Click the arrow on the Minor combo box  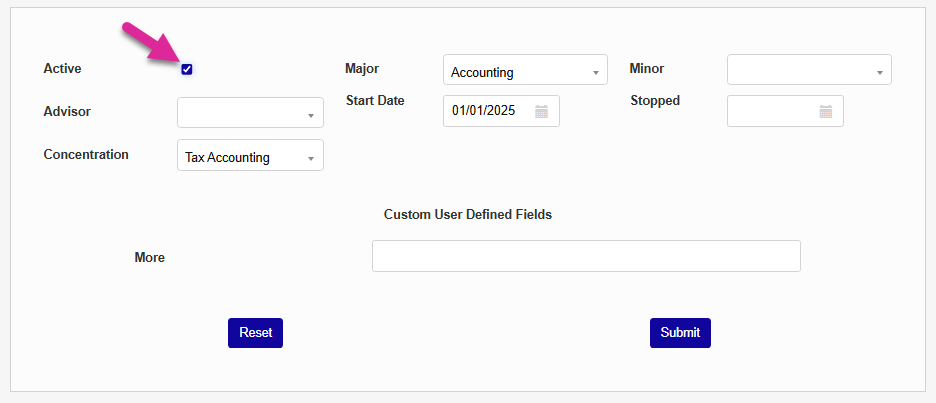(880, 72)
